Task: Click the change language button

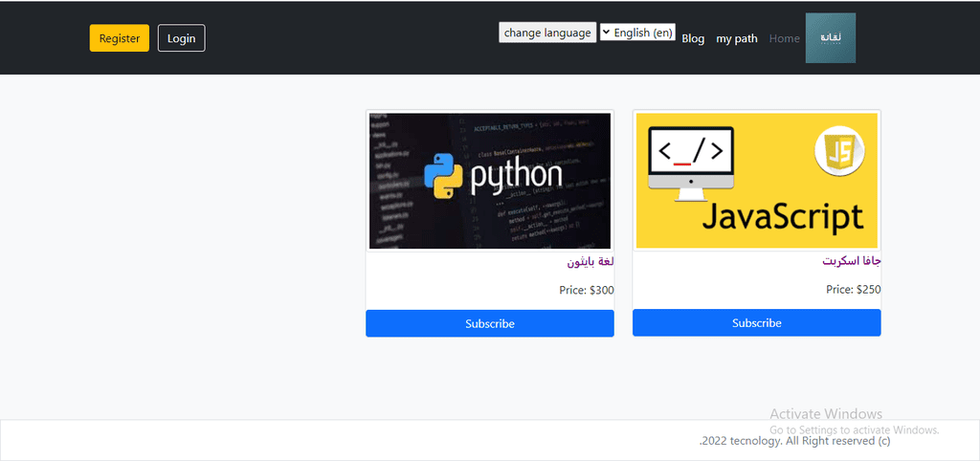Action: click(x=547, y=33)
